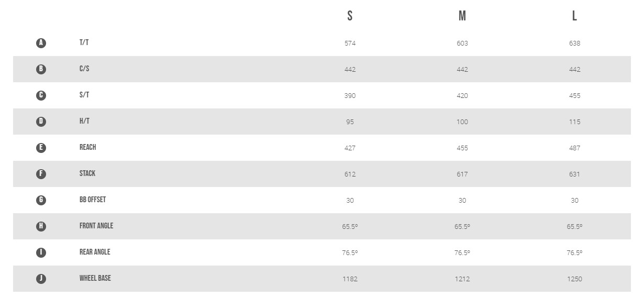Select the S size column header
This screenshot has height=308, width=644.
[x=350, y=16]
